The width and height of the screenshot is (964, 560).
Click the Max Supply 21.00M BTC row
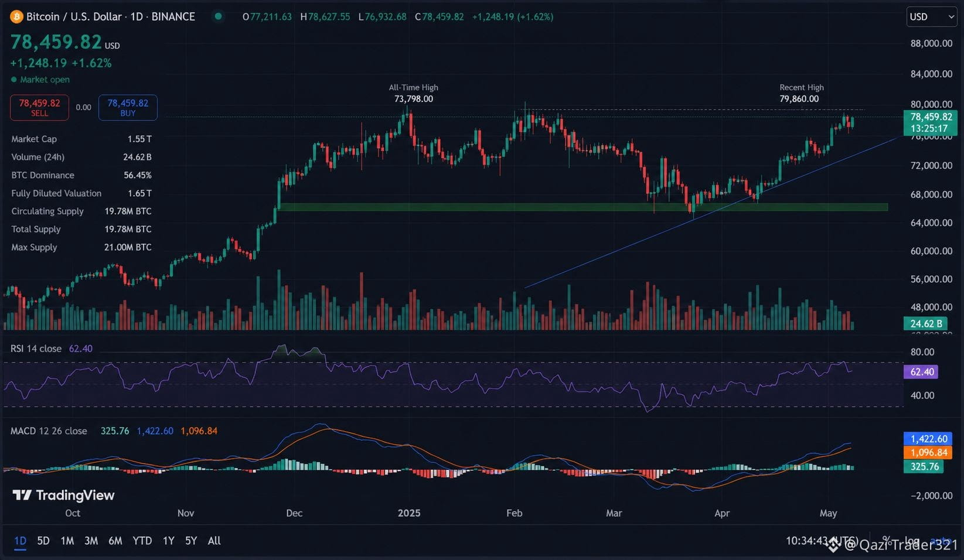[x=81, y=247]
